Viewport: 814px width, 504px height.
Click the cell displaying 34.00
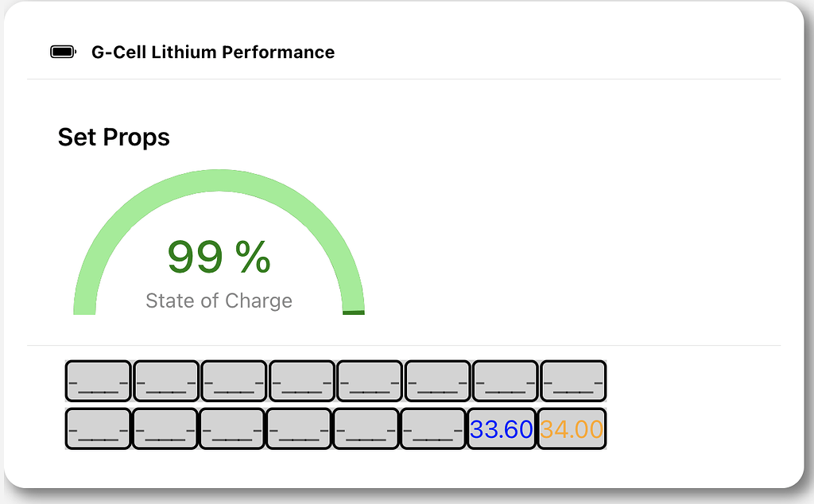click(x=572, y=428)
